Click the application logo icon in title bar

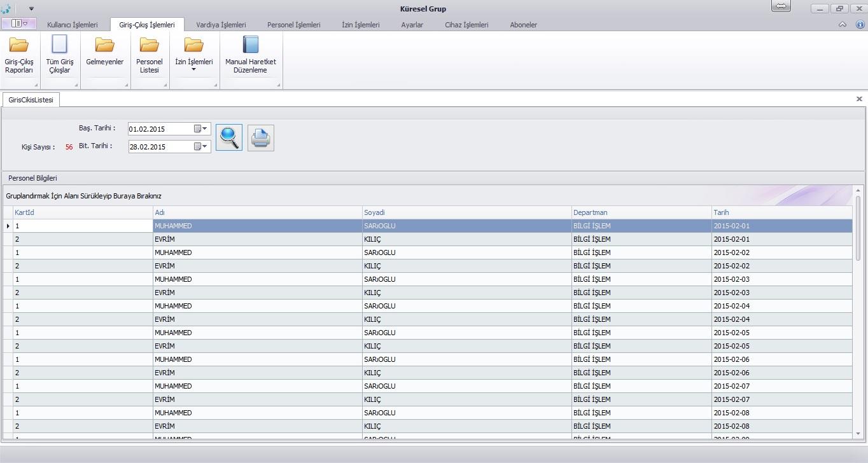coord(6,9)
